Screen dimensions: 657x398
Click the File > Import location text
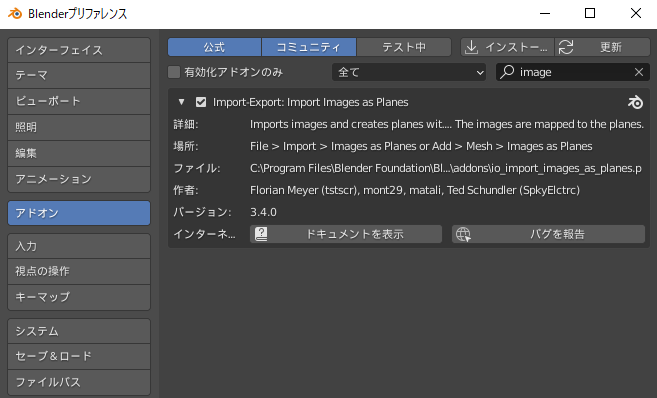click(421, 146)
